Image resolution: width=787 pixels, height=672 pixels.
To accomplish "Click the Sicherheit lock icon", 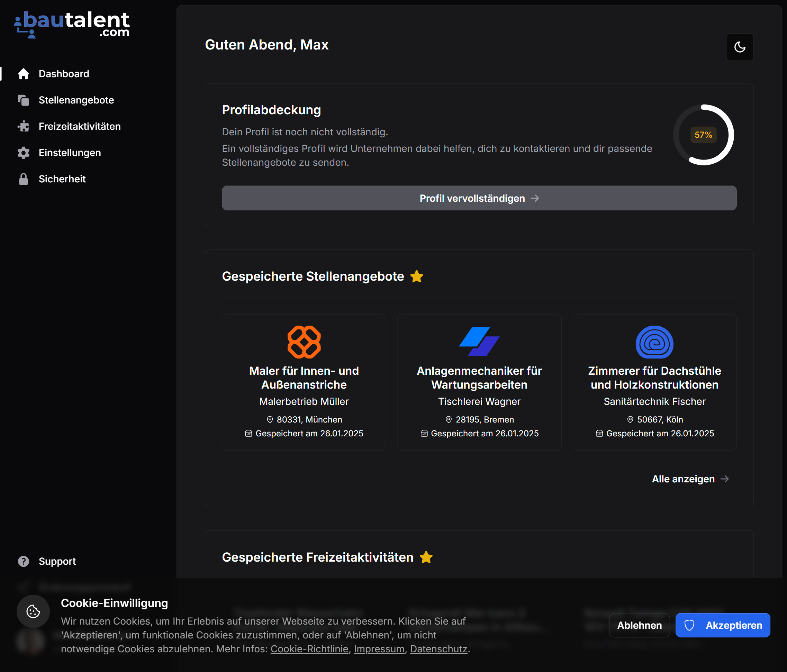I will tap(24, 179).
